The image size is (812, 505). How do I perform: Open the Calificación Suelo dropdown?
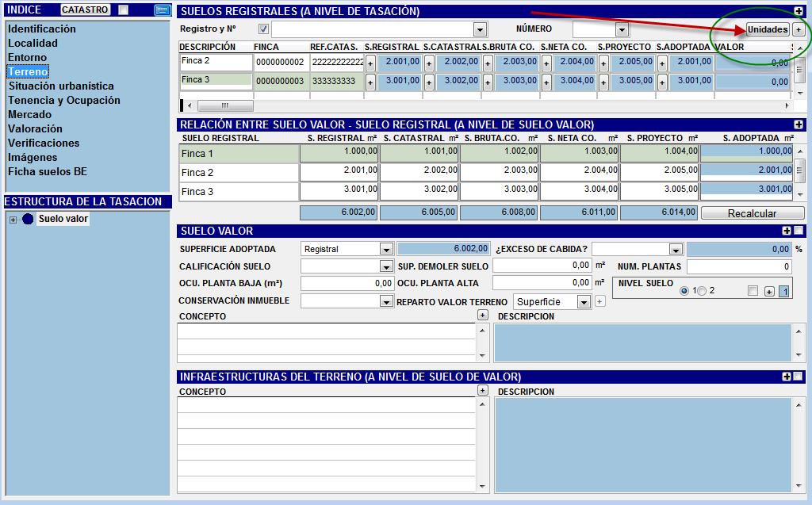coord(386,266)
